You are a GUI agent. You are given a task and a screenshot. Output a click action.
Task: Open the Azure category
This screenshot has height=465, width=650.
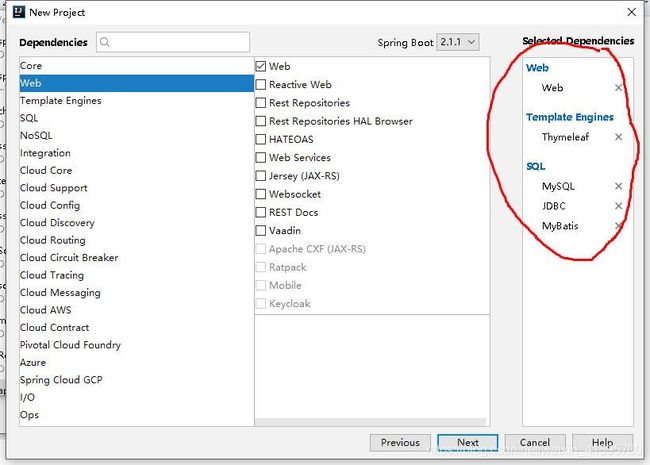pyautogui.click(x=136, y=363)
